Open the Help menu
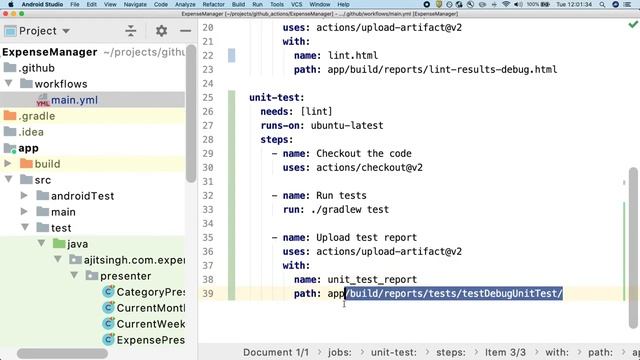640x360 pixels. click(343, 4)
